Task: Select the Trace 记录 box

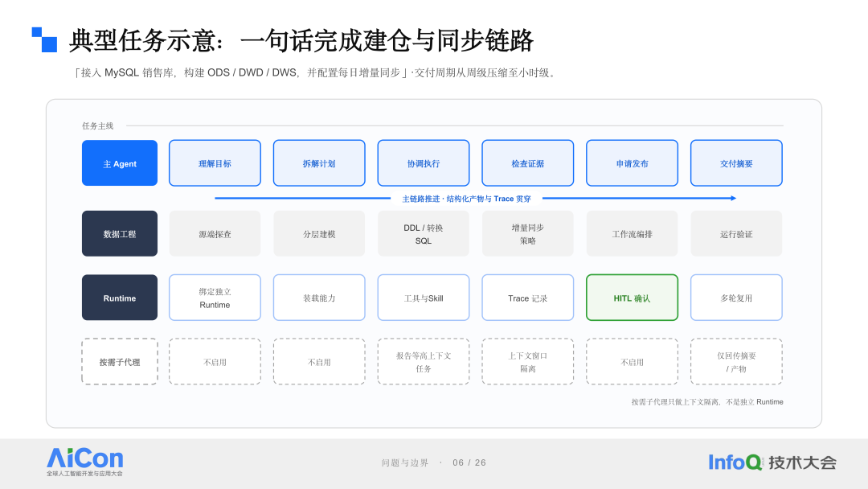Action: coord(527,298)
